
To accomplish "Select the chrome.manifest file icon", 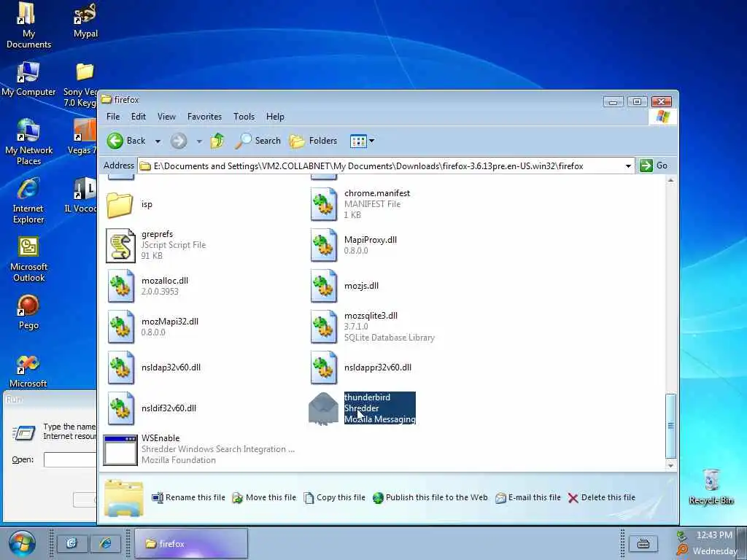I will tap(324, 204).
